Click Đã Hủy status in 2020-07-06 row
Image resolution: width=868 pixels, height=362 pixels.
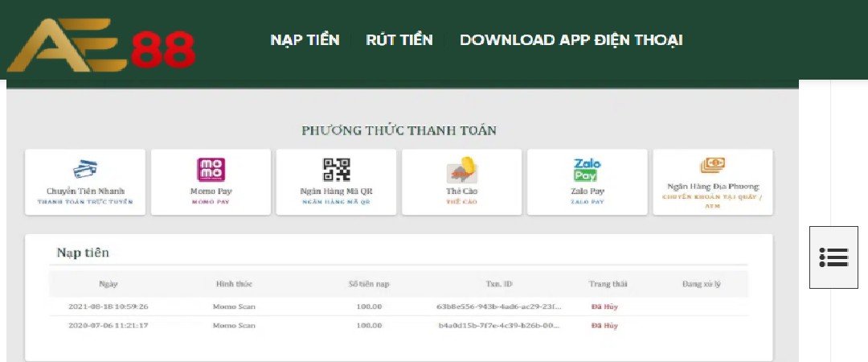coord(604,326)
